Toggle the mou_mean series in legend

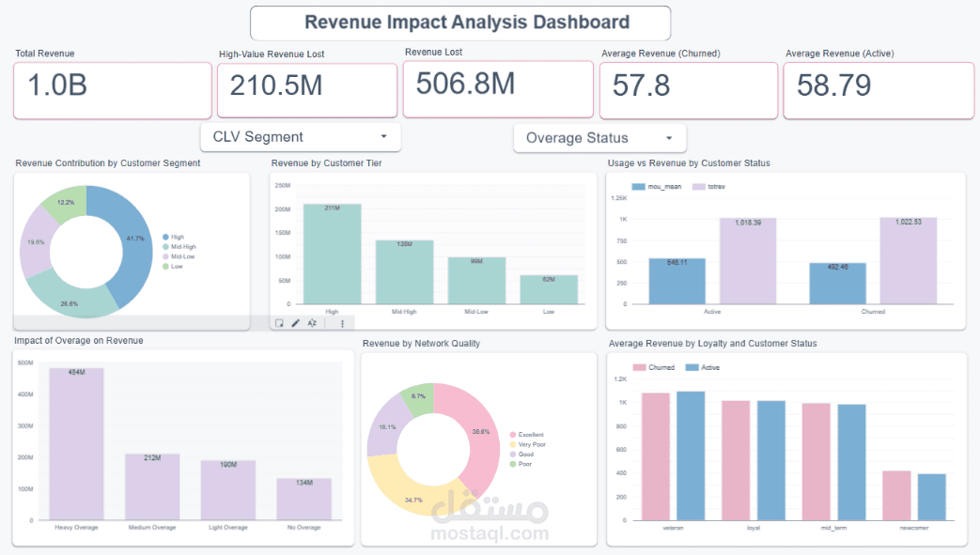(x=656, y=187)
